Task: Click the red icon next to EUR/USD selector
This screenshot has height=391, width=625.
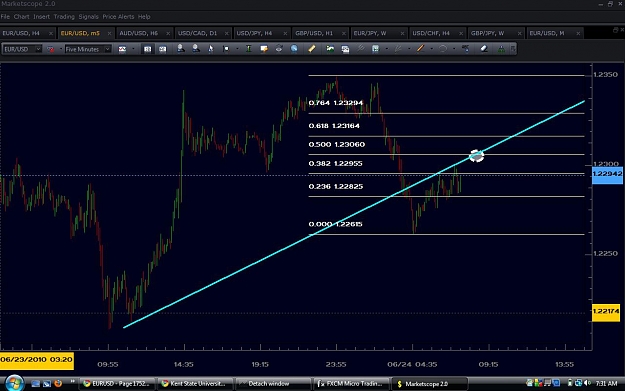Action: [51, 49]
